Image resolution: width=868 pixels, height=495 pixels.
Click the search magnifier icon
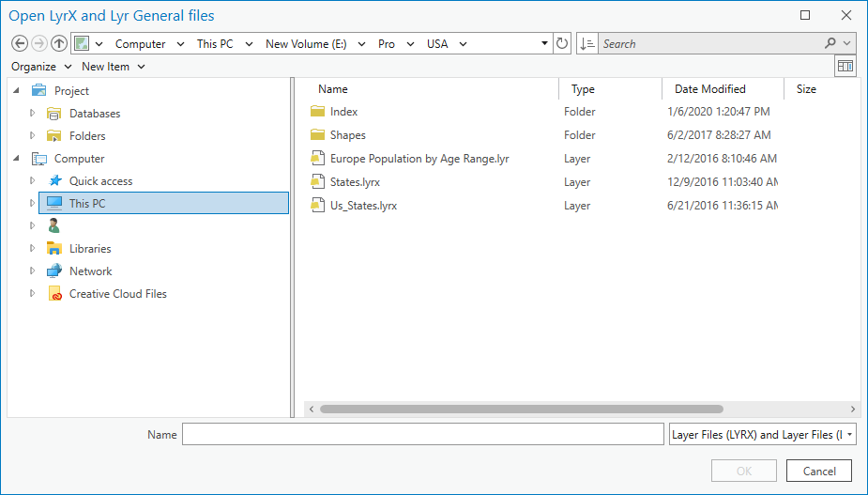point(830,44)
